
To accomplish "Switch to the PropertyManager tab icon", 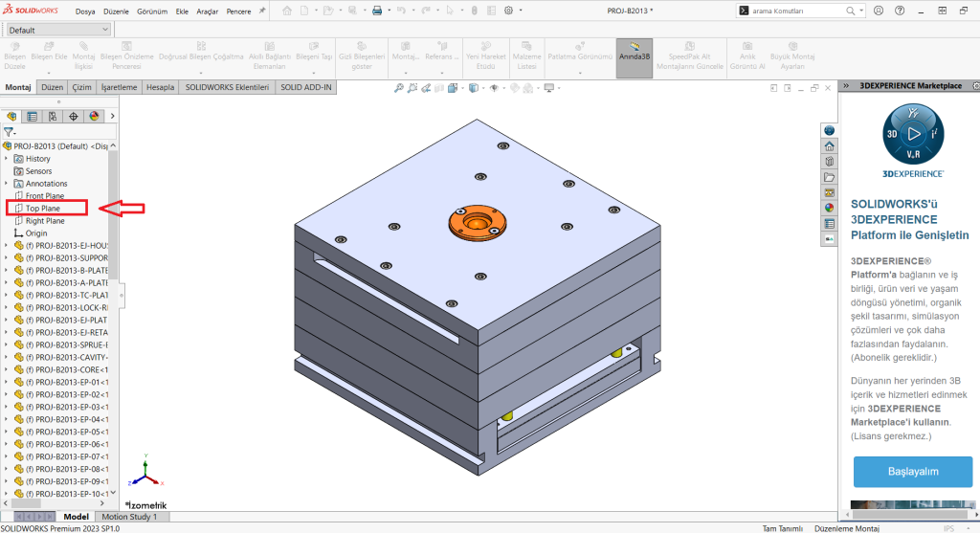I will [33, 117].
